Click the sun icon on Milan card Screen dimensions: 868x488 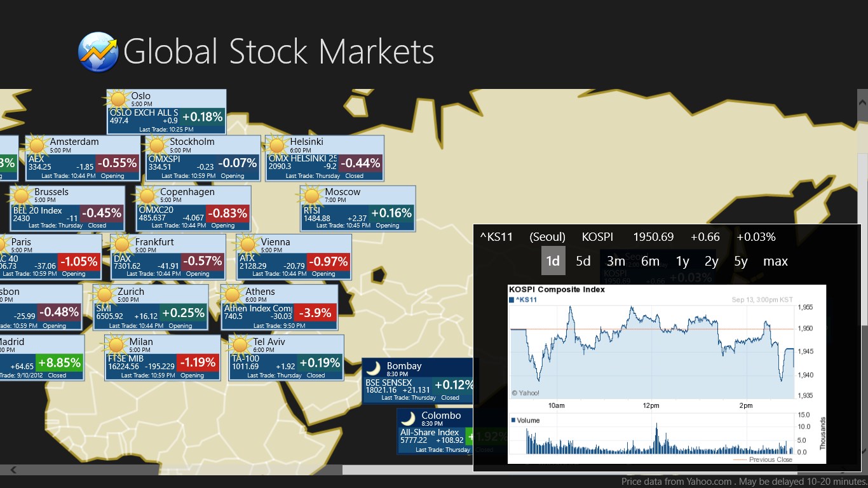click(x=116, y=346)
